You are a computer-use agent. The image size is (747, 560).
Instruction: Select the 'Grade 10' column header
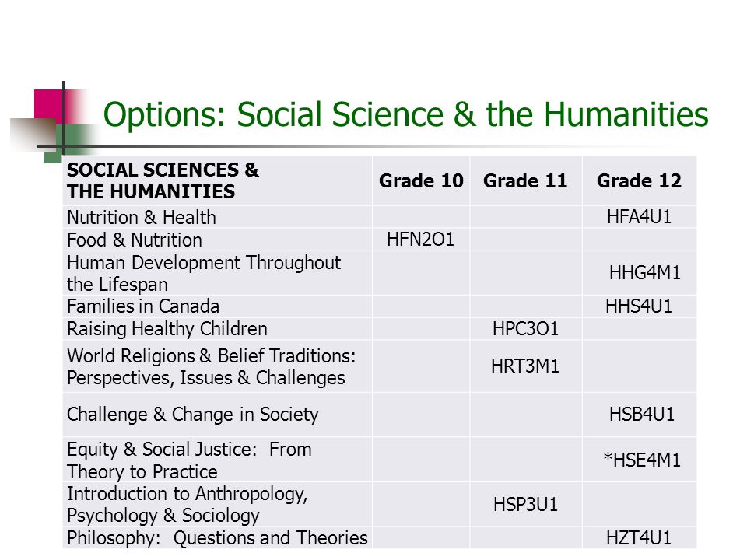point(421,181)
